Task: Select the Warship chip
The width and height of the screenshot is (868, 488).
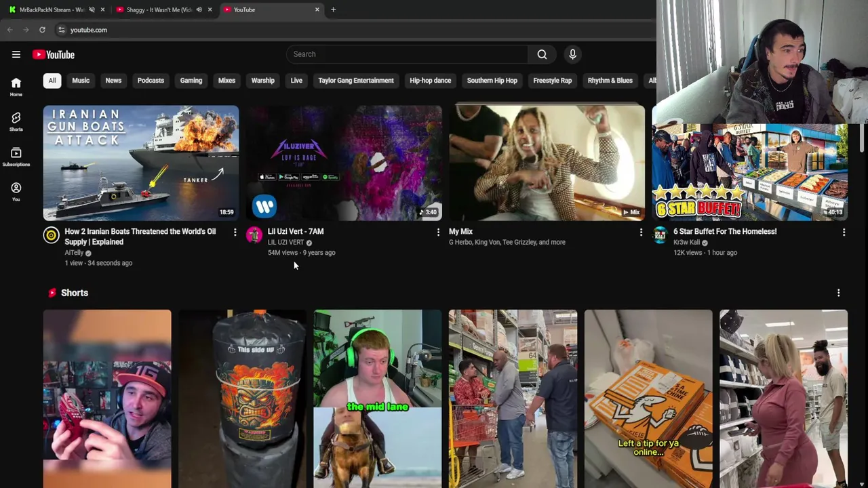Action: [263, 81]
